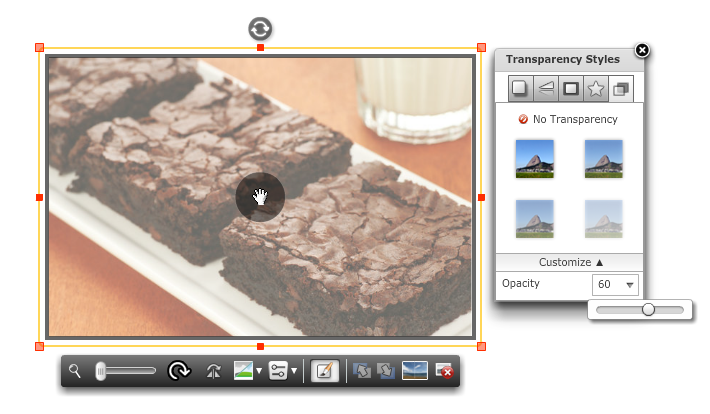Click the bottom-left corner resize handle

[39, 347]
